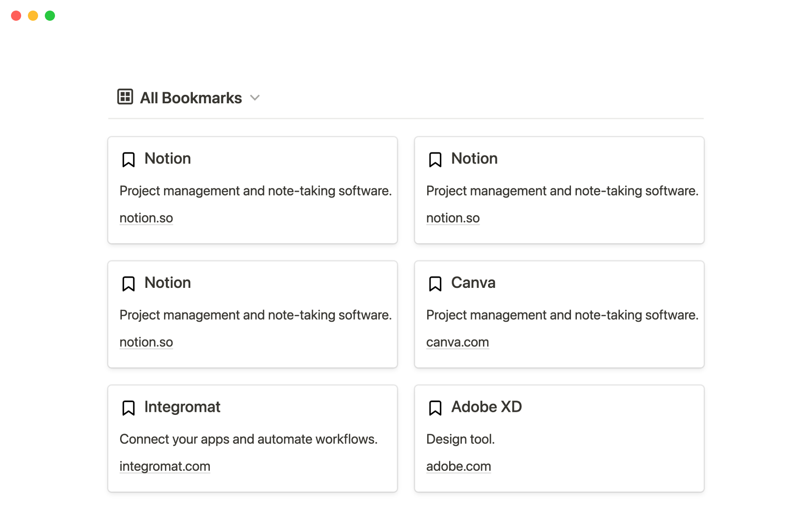812x508 pixels.
Task: Click the bookmark icon on the Adobe XD card
Action: tap(435, 408)
